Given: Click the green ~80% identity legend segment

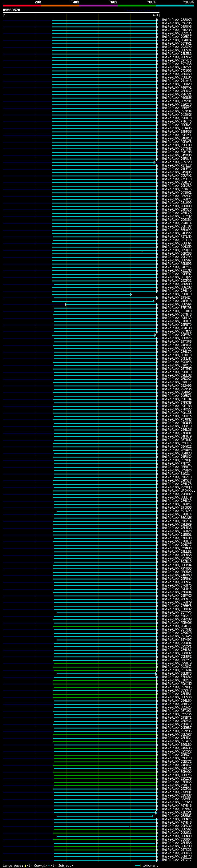Looking at the screenshot, I should 137,6.
